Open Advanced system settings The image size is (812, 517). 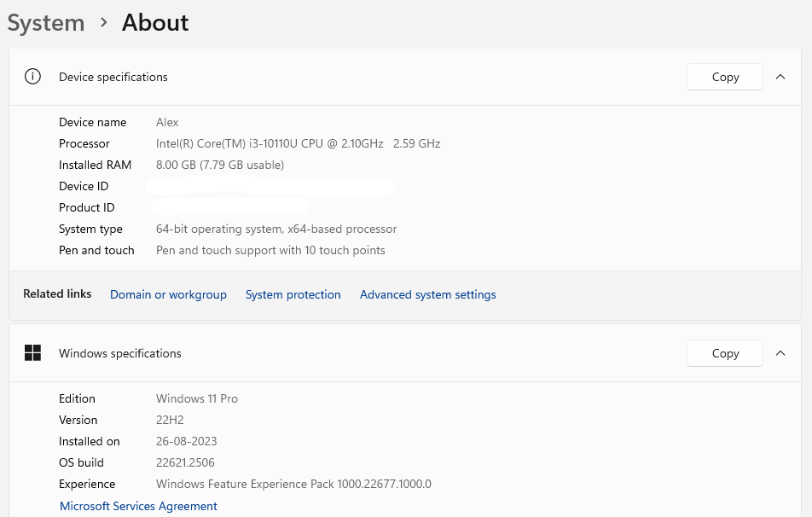click(x=427, y=294)
